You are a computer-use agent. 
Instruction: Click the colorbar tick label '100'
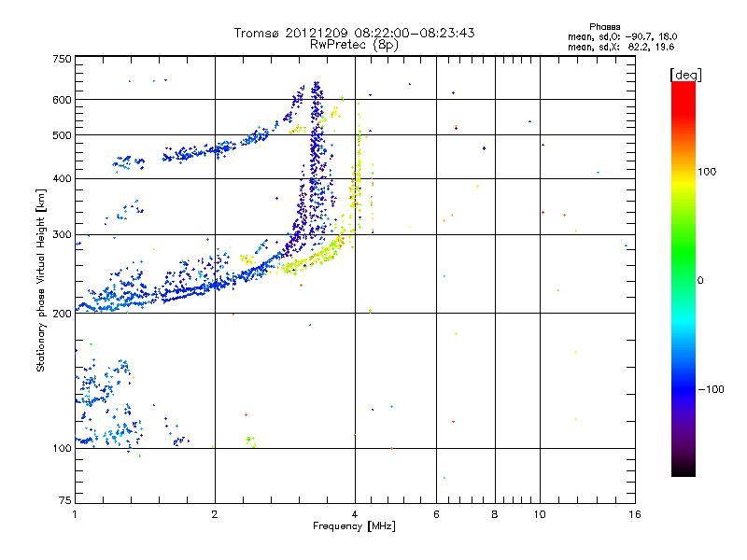point(707,172)
